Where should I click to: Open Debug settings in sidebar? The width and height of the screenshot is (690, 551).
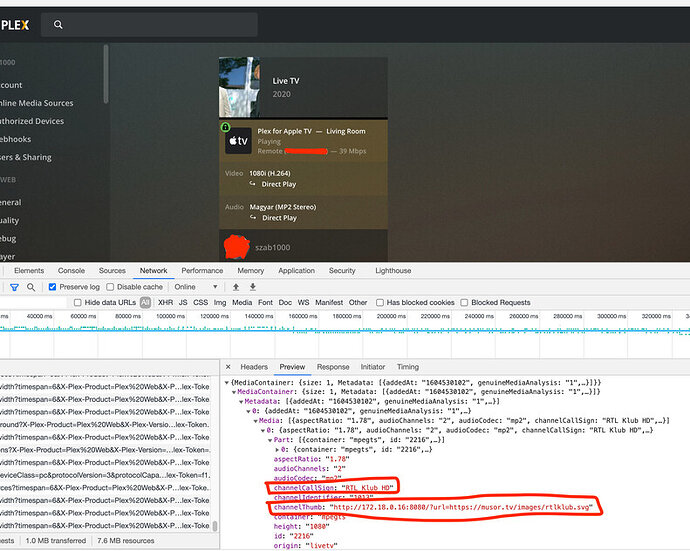[8, 239]
